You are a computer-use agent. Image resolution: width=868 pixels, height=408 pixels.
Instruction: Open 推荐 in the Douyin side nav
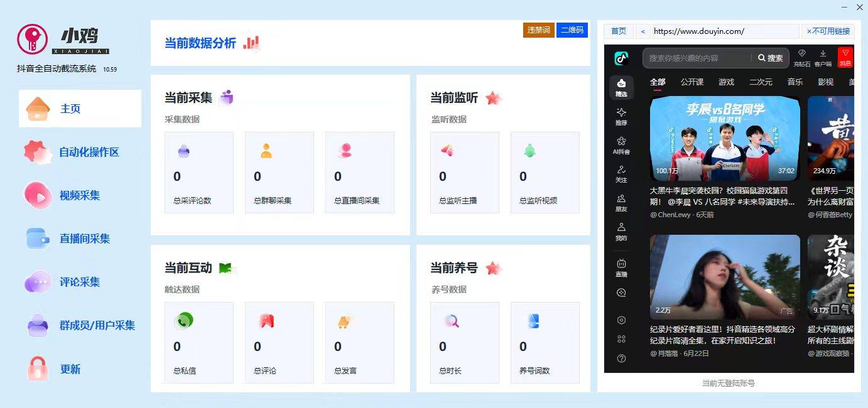pos(621,116)
